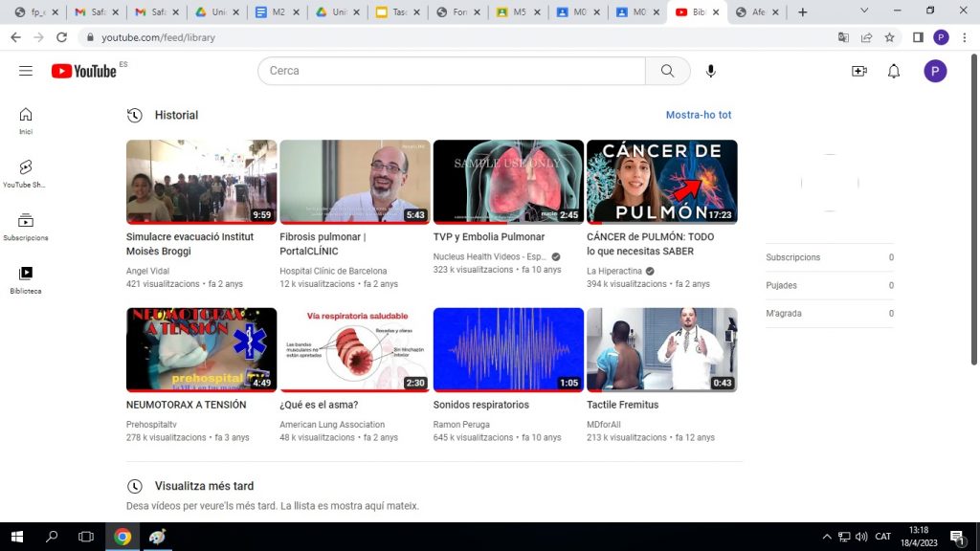The image size is (980, 551).
Task: Play the Fibrosis pulmonar video thumbnail
Action: 354,182
